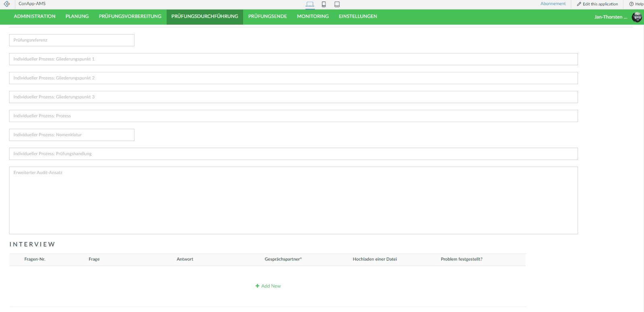
Task: Open the Administration menu
Action: point(35,16)
